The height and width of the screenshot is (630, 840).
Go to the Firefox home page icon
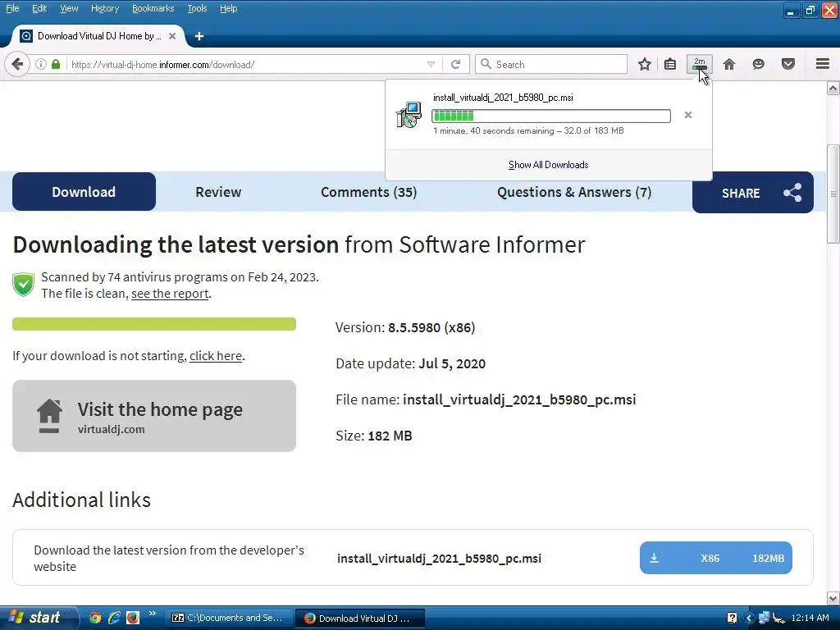(x=729, y=64)
